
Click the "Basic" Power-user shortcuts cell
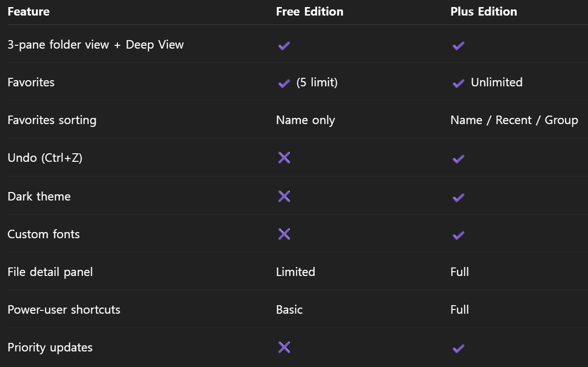[x=289, y=310]
